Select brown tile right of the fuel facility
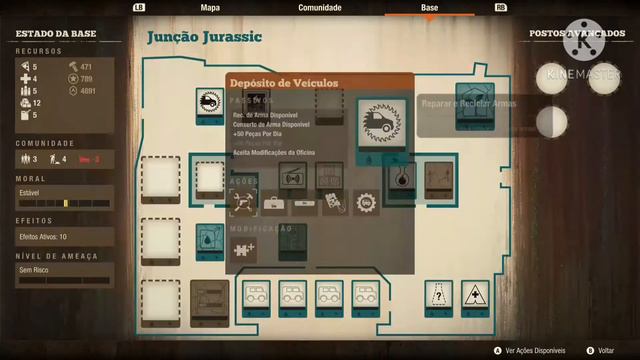Viewport: 640px width, 360px height. tap(439, 180)
